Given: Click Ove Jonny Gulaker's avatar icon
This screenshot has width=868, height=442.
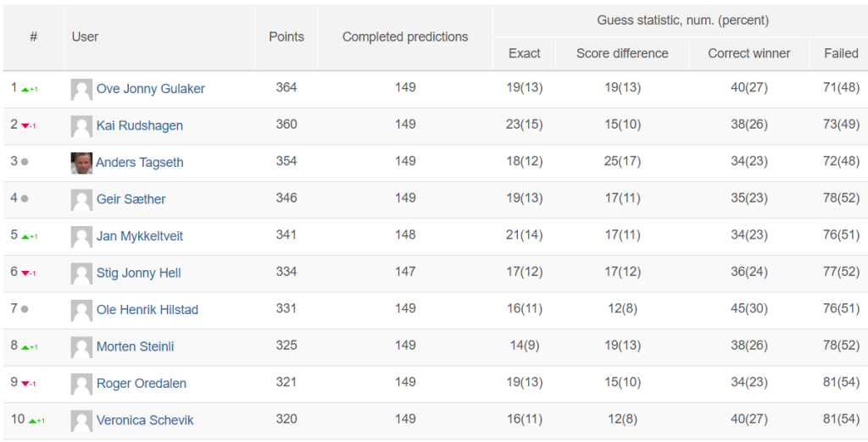Looking at the screenshot, I should (x=81, y=89).
